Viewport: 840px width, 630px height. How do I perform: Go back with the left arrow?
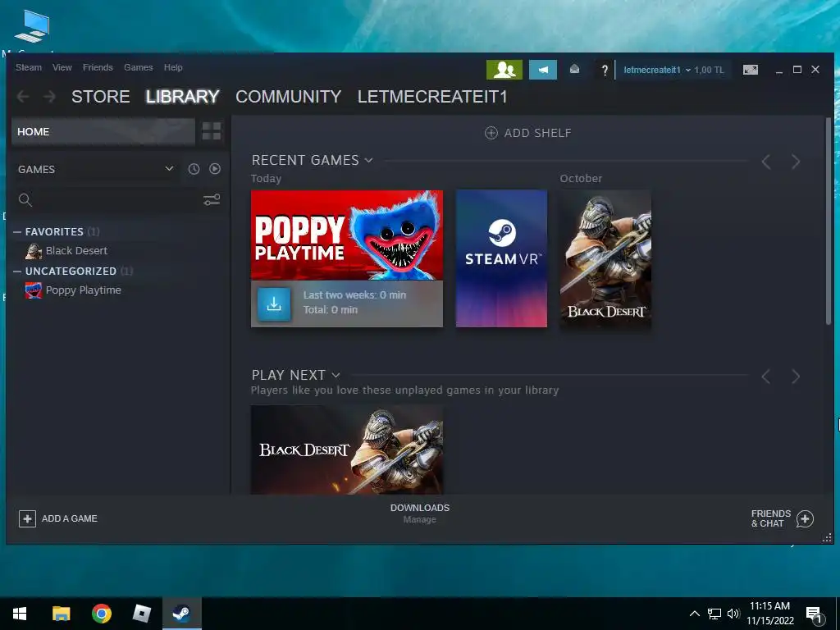[x=23, y=97]
